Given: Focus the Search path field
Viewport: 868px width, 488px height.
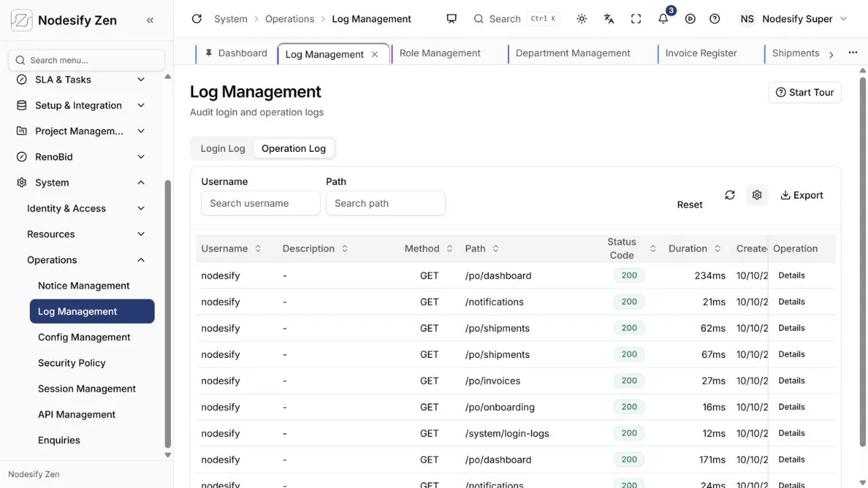Looking at the screenshot, I should tap(386, 203).
